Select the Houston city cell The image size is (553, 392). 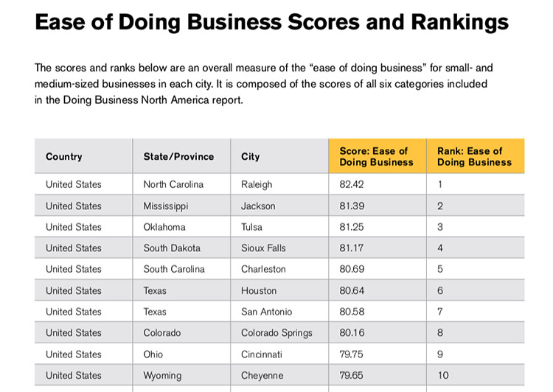tap(259, 291)
